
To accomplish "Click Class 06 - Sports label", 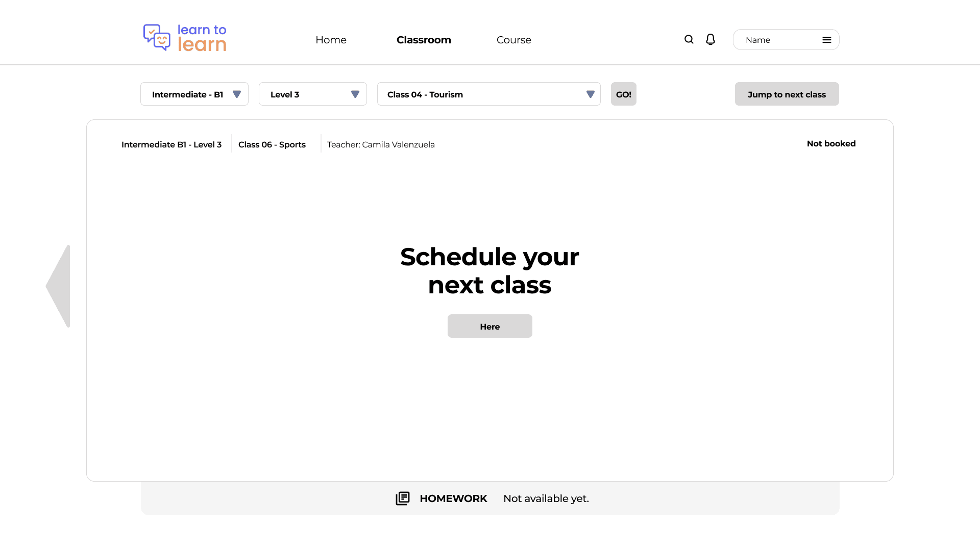I will [272, 145].
